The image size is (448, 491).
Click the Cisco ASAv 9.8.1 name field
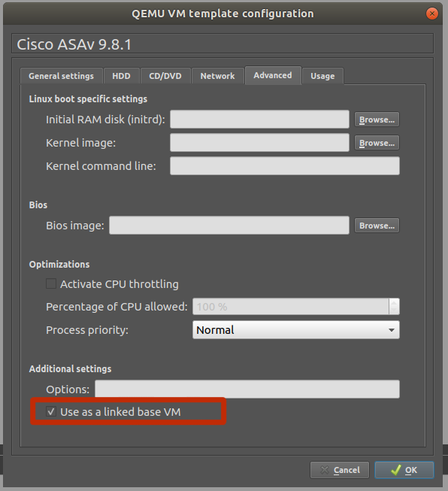(222, 44)
